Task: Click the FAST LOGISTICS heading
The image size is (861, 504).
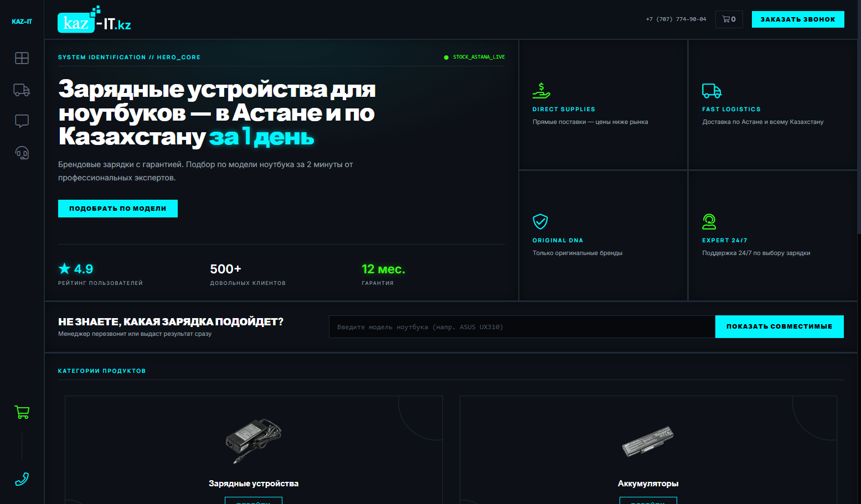Action: (x=731, y=110)
